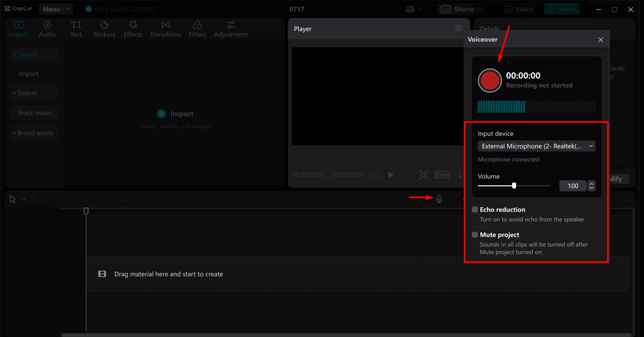Screen dimensions: 644x337
Task: Minimize the CapCut window
Action: 598,9
